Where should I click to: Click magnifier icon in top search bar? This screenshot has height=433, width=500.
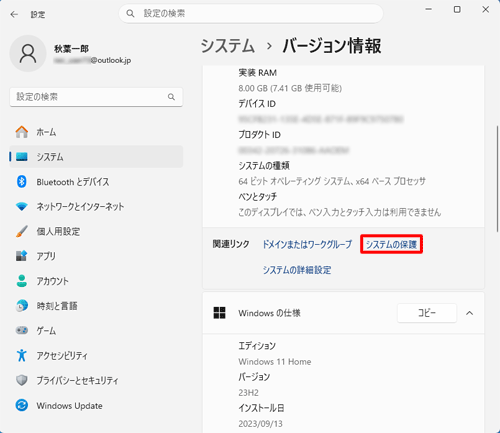tap(130, 14)
